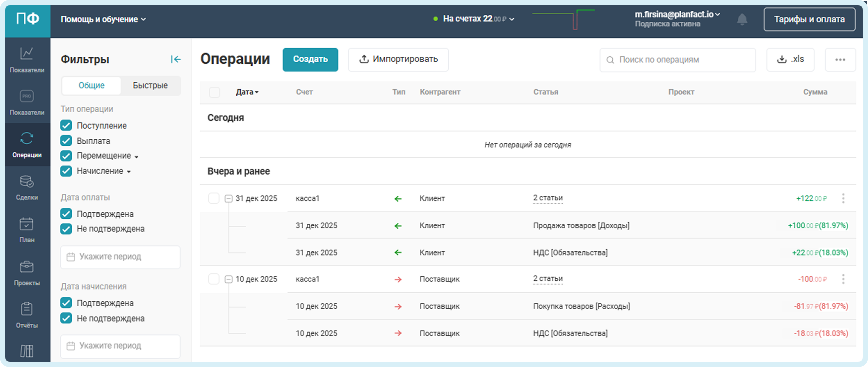868x367 pixels.
Task: Click the Импортировать button
Action: point(398,59)
